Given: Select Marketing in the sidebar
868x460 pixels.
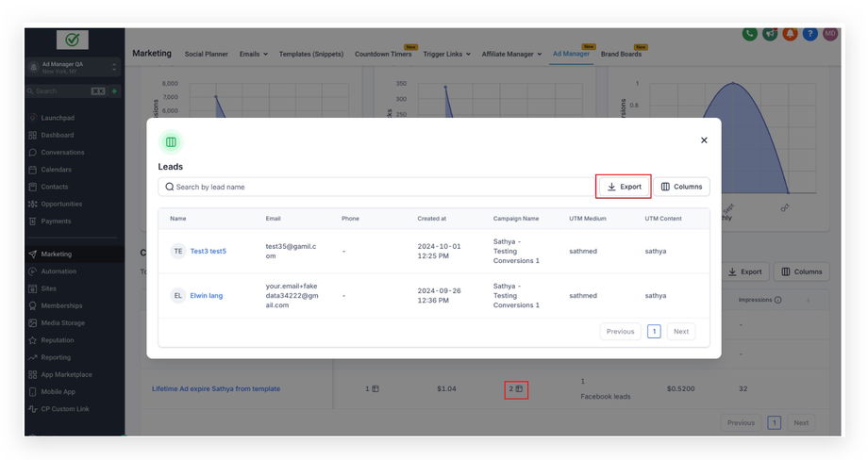Looking at the screenshot, I should click(56, 255).
